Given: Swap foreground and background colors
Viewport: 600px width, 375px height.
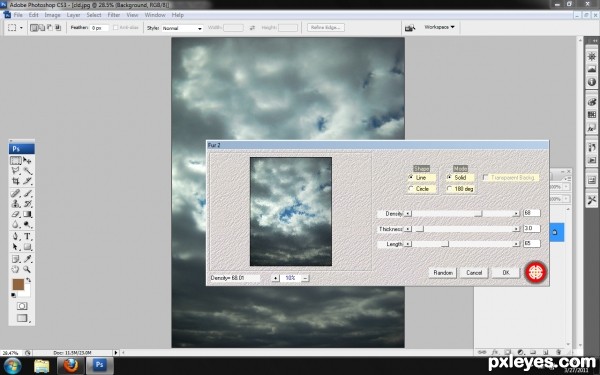Looking at the screenshot, I should [28, 280].
